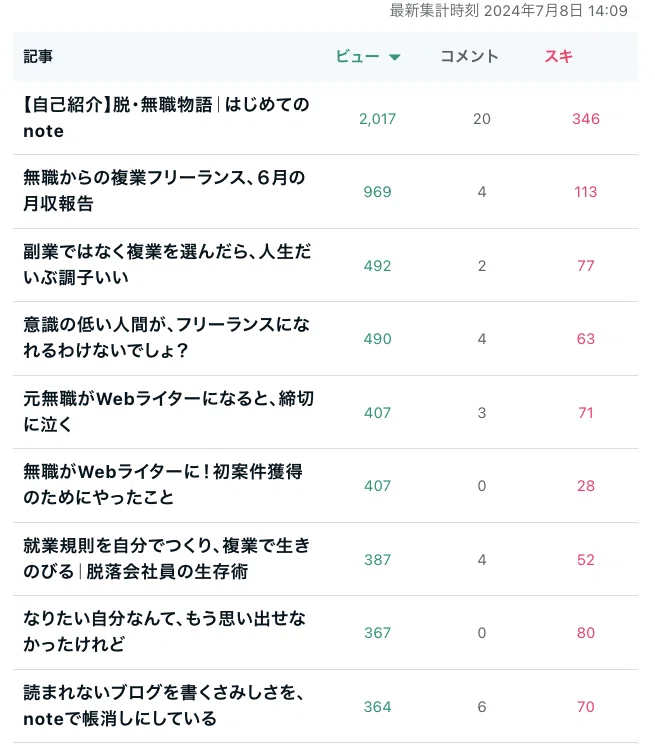The height and width of the screenshot is (747, 655).
Task: Open article 【自己紹介】脱・無職物語
Action: click(x=166, y=118)
